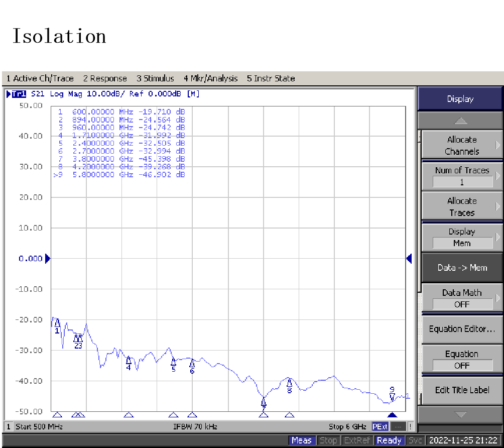Click x-axis marker triangle below marker 8
The height and width of the screenshot is (448, 504).
pyautogui.click(x=289, y=414)
